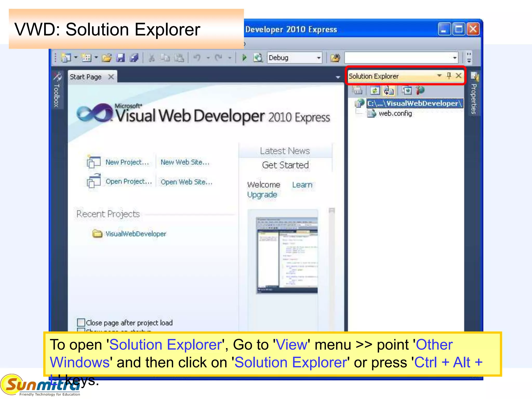Switch to the Get Started tab
Image resolution: width=532 pixels, height=399 pixels.
[285, 165]
